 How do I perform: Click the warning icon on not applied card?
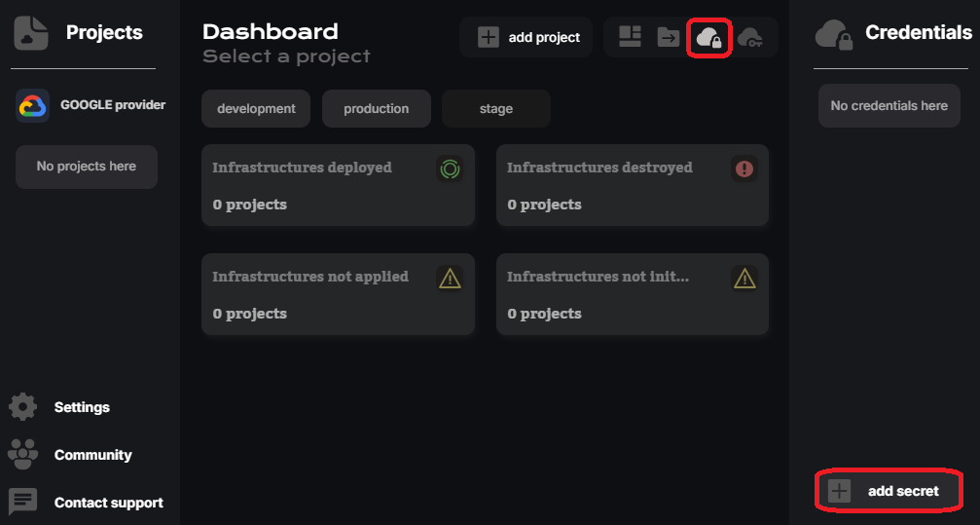click(450, 278)
